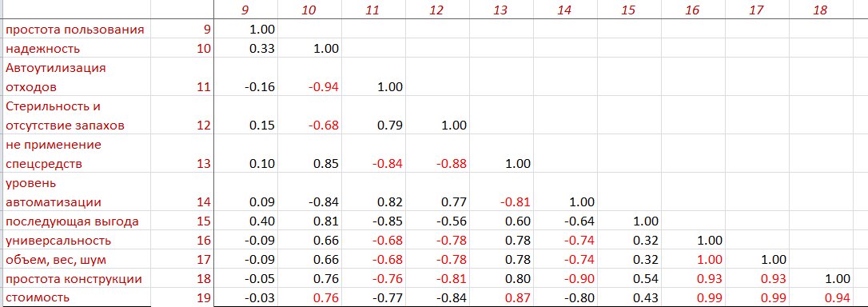Image resolution: width=868 pixels, height=307 pixels.
Task: Select the cell with value 0.82
Action: click(x=374, y=192)
